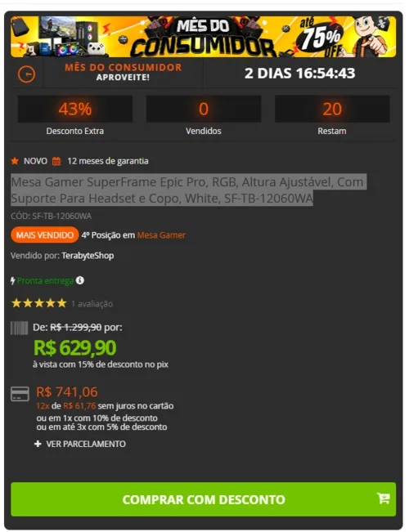
Task: Open the TerabyteShop seller link
Action: click(x=88, y=256)
